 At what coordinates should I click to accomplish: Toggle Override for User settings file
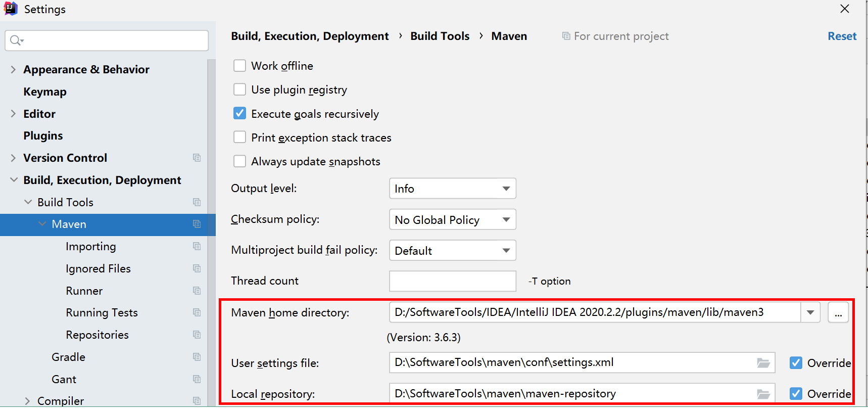(x=796, y=363)
